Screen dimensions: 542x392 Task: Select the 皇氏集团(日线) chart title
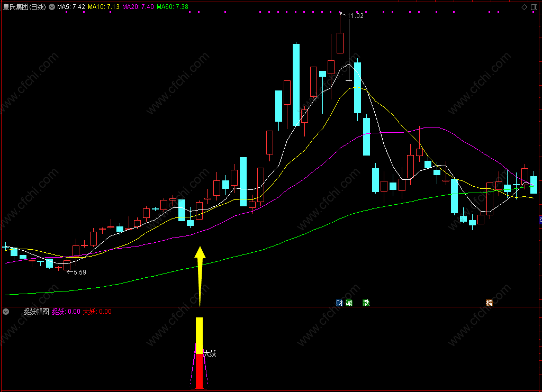point(24,7)
